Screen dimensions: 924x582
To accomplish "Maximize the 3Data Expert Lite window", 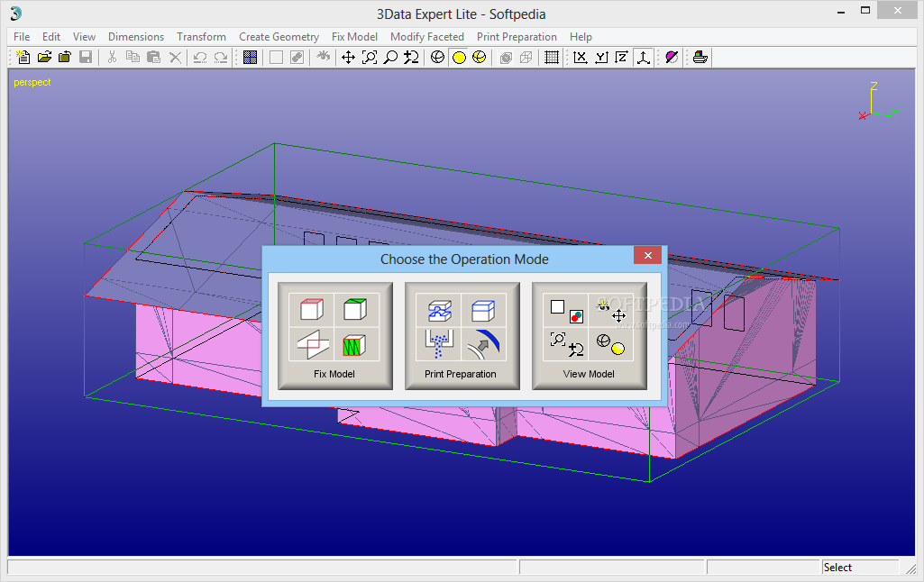I will 865,11.
